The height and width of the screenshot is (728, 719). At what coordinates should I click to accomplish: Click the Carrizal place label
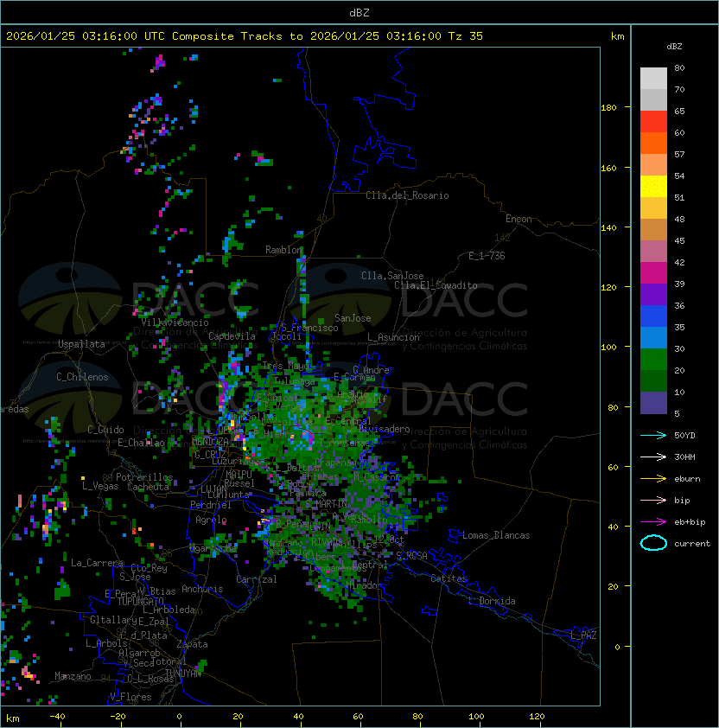tap(256, 579)
